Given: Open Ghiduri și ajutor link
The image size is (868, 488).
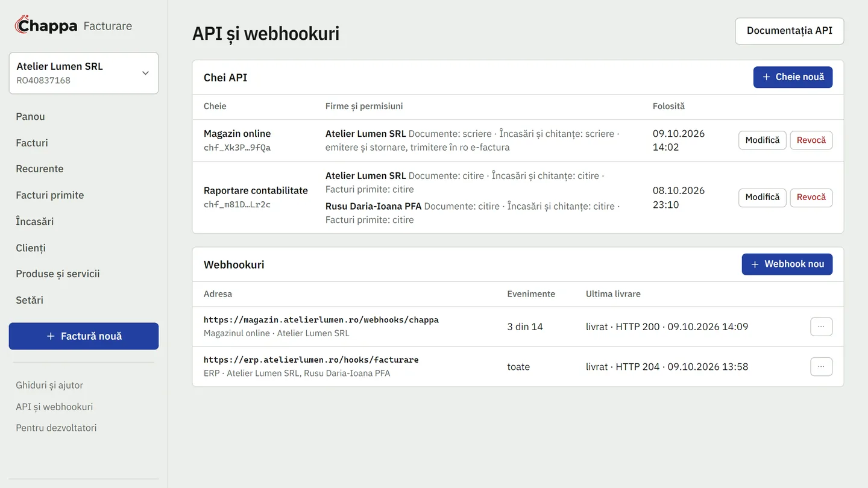Looking at the screenshot, I should [49, 385].
